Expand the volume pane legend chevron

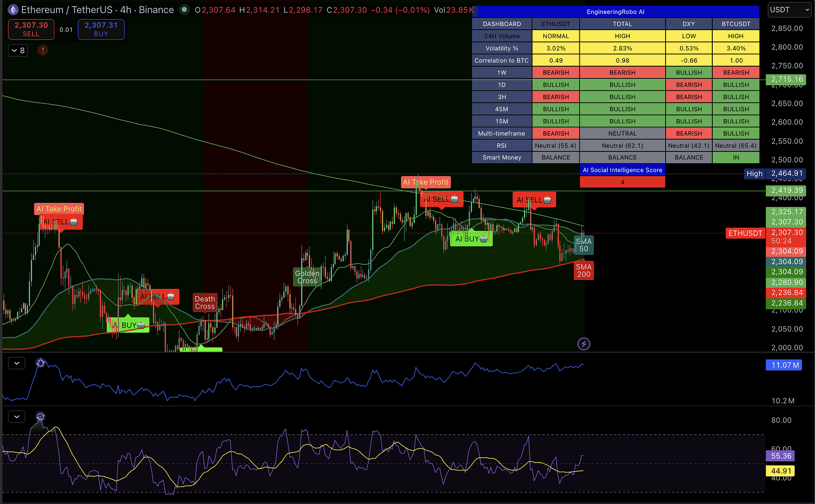tap(17, 363)
